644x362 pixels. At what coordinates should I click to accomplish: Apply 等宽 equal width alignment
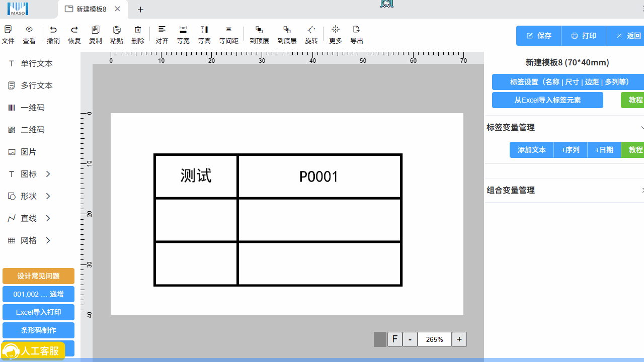(183, 34)
